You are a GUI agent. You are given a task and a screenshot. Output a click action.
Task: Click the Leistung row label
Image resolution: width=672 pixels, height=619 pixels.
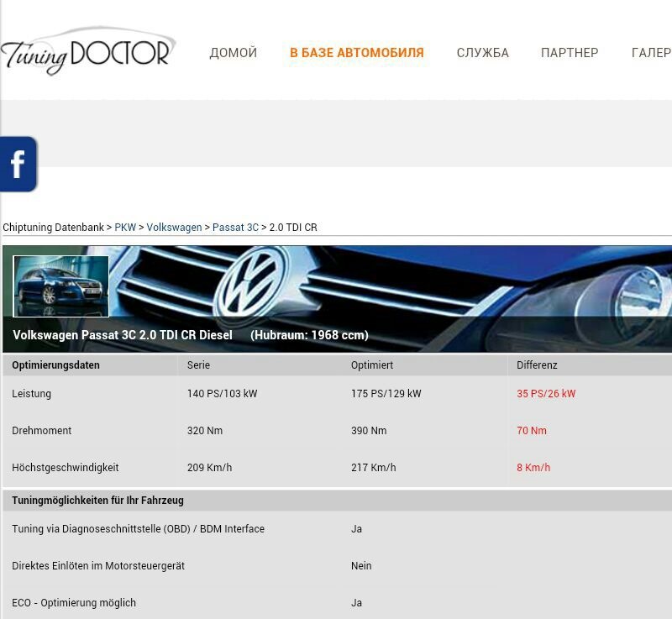[x=31, y=394]
